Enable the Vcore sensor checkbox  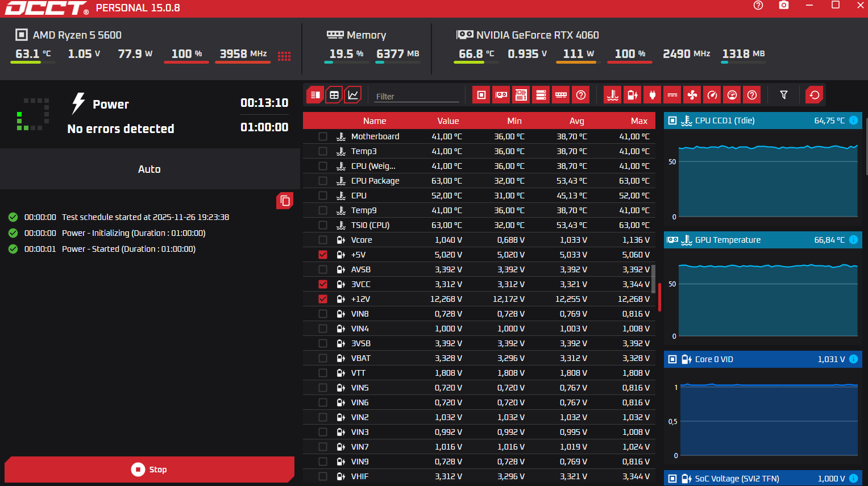323,240
